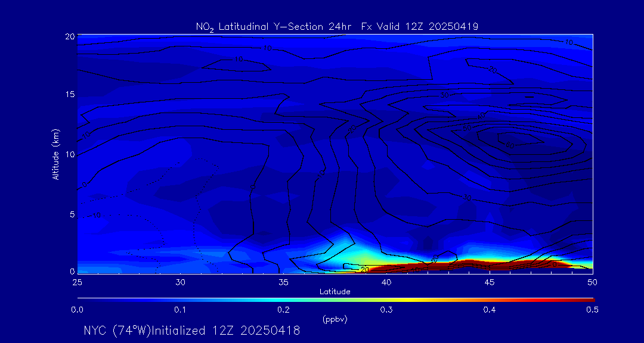Click the 'NYC (74°W)Initialized 12Z 20250418' caption

pyautogui.click(x=192, y=330)
